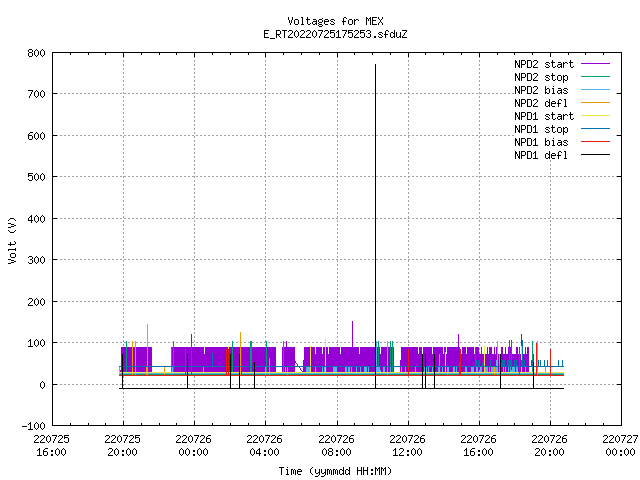Click the '220726 12:00' x-axis tick label
This screenshot has width=640, height=480.
pos(407,446)
